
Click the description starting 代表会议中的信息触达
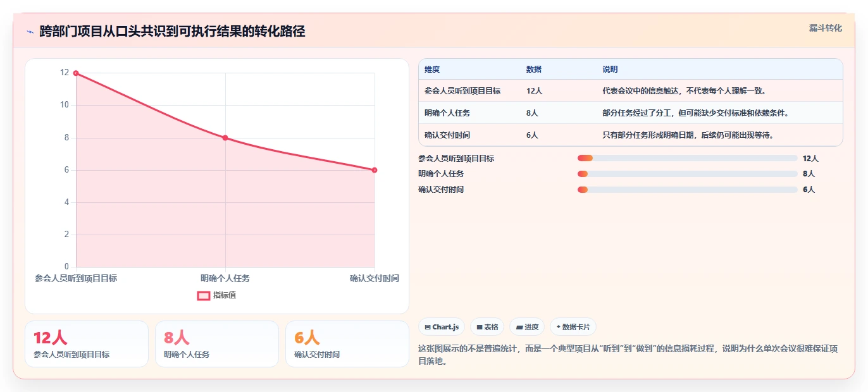[685, 91]
